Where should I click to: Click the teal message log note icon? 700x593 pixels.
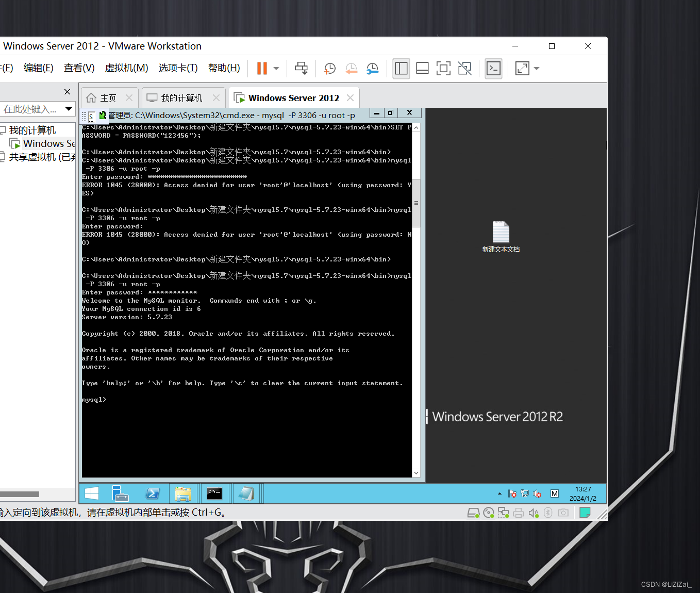click(585, 513)
